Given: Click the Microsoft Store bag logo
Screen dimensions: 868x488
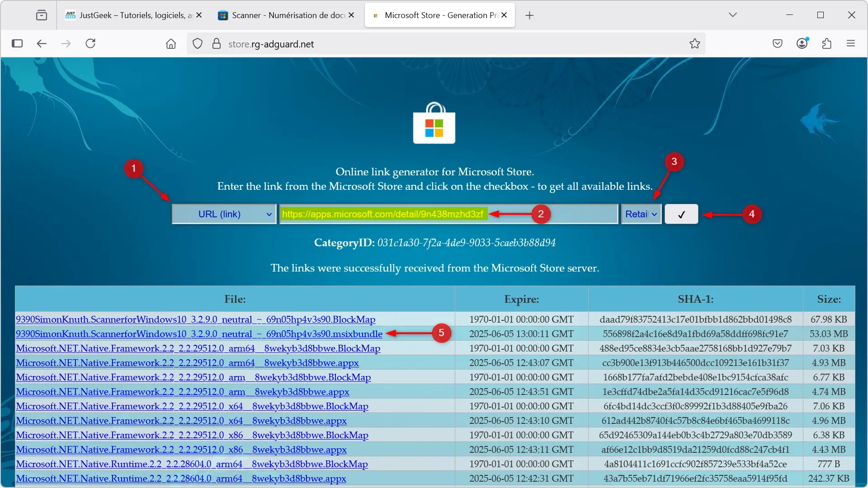Looking at the screenshot, I should coord(434,123).
